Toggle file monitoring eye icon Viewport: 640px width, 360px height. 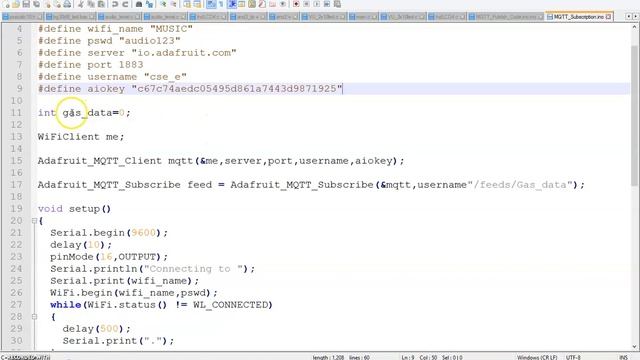pos(282,4)
